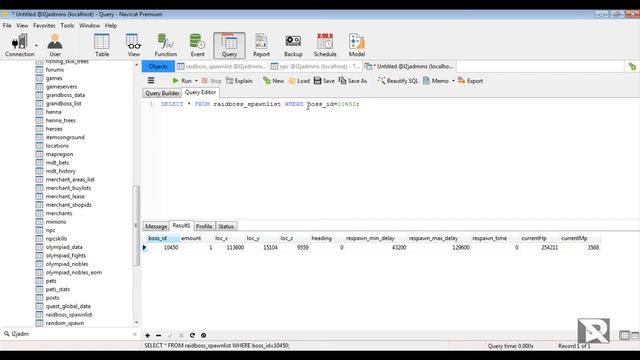This screenshot has width=640, height=360.
Task: Click the boss_id column header
Action: pos(162,238)
